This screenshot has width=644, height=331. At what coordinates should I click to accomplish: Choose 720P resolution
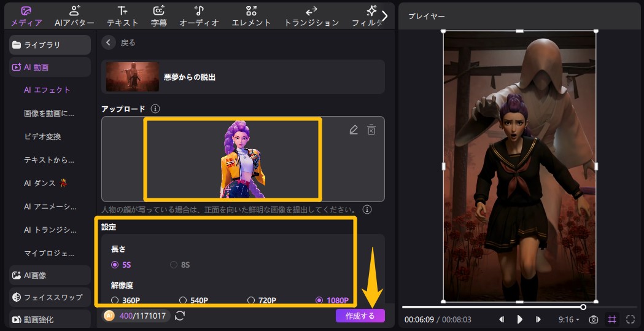click(251, 300)
